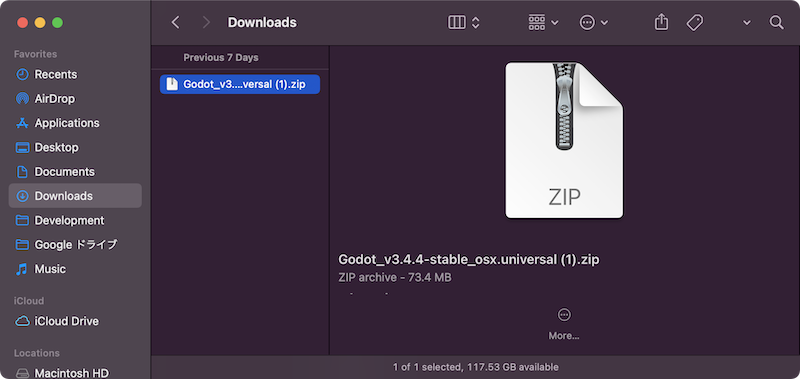The image size is (800, 379).
Task: Select Downloads in sidebar
Action: [75, 196]
